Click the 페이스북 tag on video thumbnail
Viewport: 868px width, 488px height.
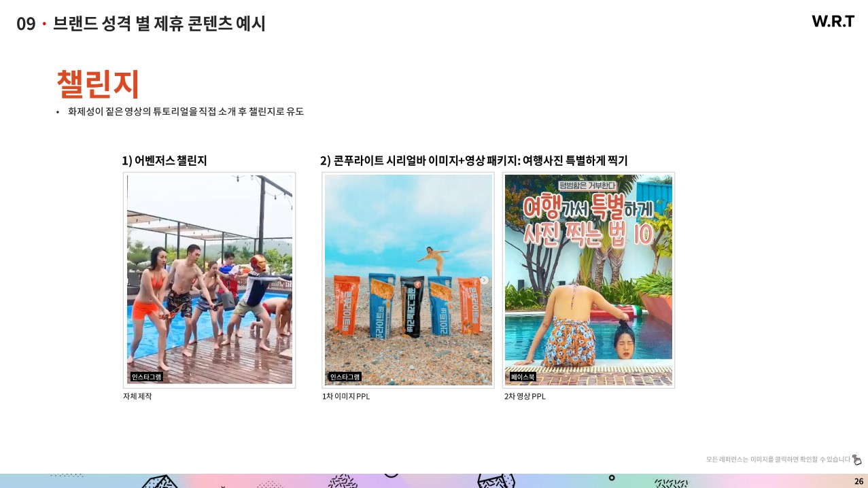pos(523,377)
